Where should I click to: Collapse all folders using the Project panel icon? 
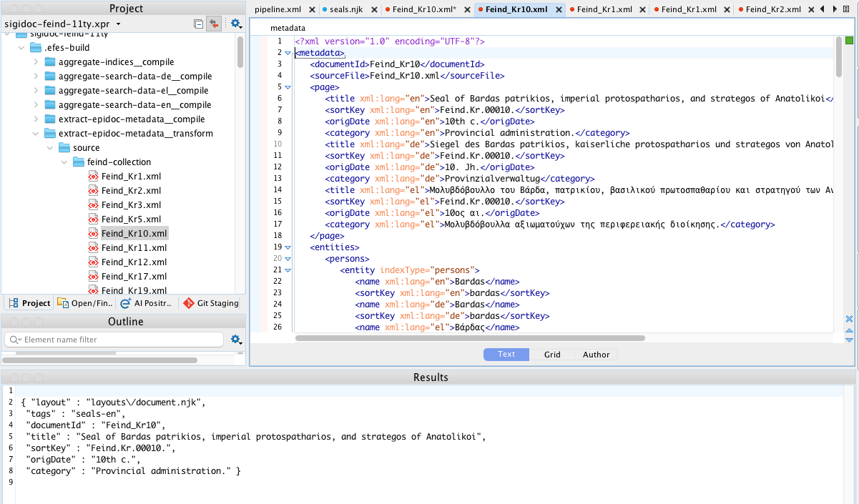point(199,23)
